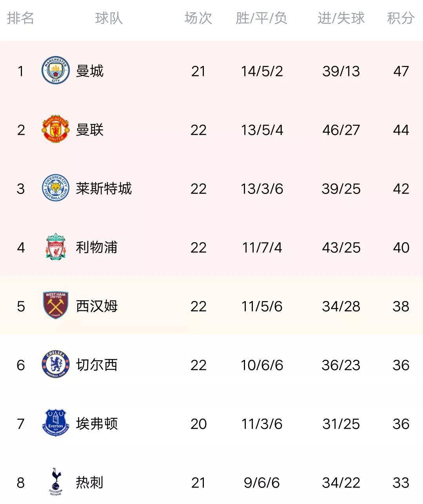Click the 球队 team column header
This screenshot has width=423, height=504.
pyautogui.click(x=109, y=18)
